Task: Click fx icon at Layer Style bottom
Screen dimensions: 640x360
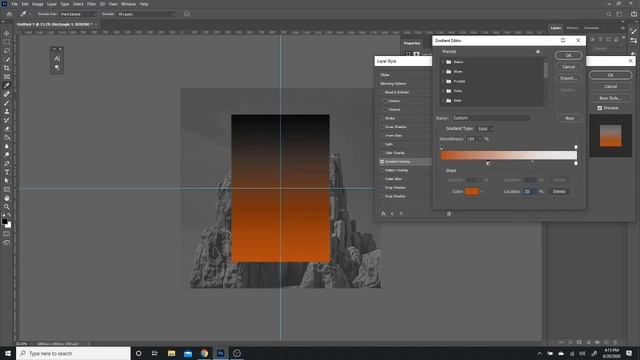Action: tap(383, 213)
